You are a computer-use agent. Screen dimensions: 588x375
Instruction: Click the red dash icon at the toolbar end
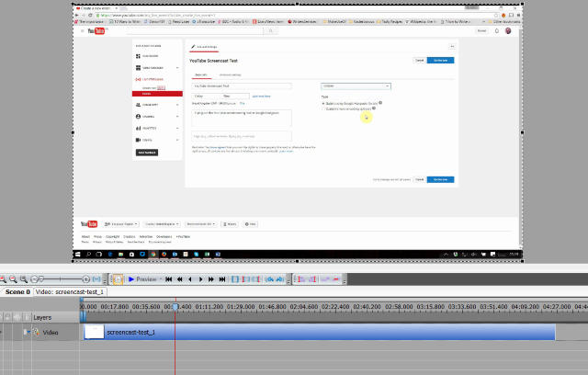[335, 279]
